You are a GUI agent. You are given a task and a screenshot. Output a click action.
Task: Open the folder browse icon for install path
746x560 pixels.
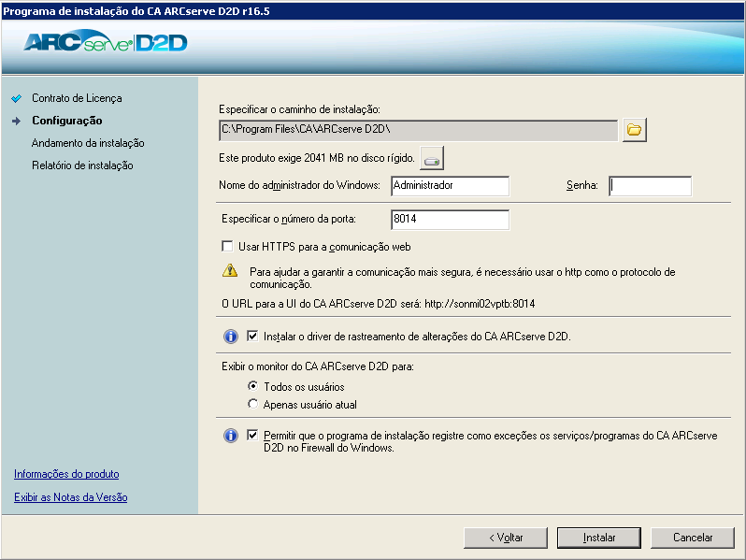coord(634,130)
